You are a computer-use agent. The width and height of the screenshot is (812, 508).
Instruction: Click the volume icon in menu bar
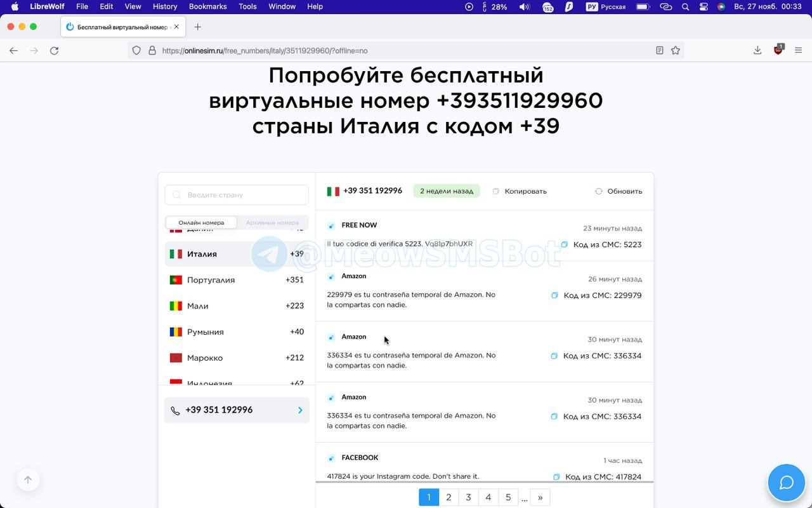coord(524,6)
